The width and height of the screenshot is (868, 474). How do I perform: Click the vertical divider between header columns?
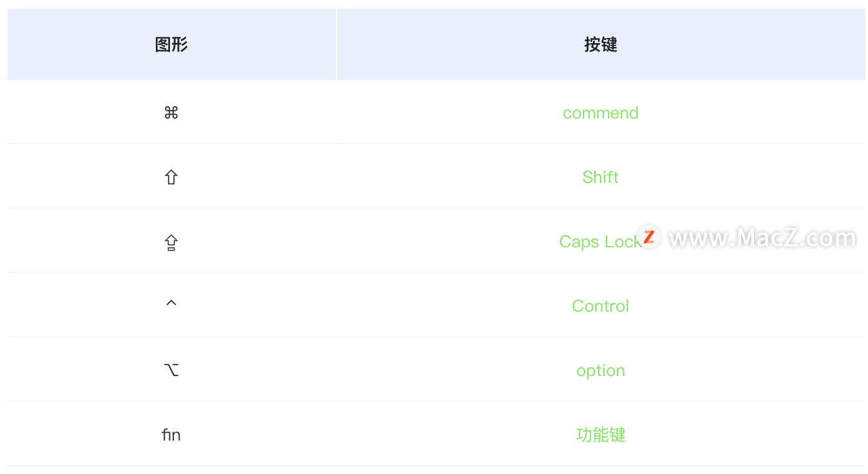pos(337,44)
